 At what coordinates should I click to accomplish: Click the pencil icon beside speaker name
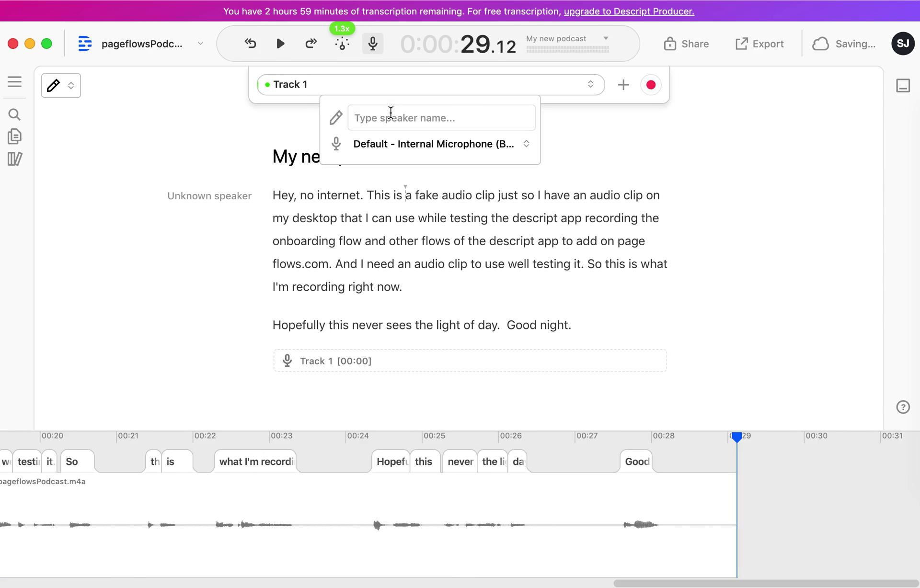coord(336,118)
